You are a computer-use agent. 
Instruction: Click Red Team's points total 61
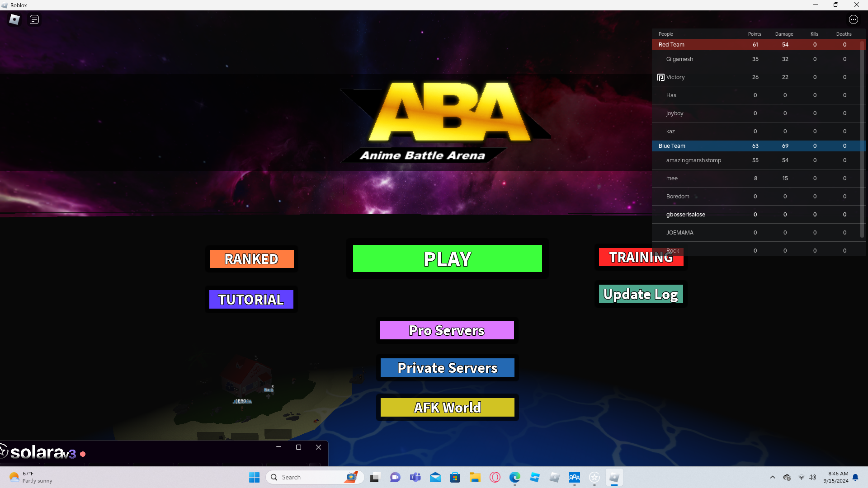pos(755,45)
